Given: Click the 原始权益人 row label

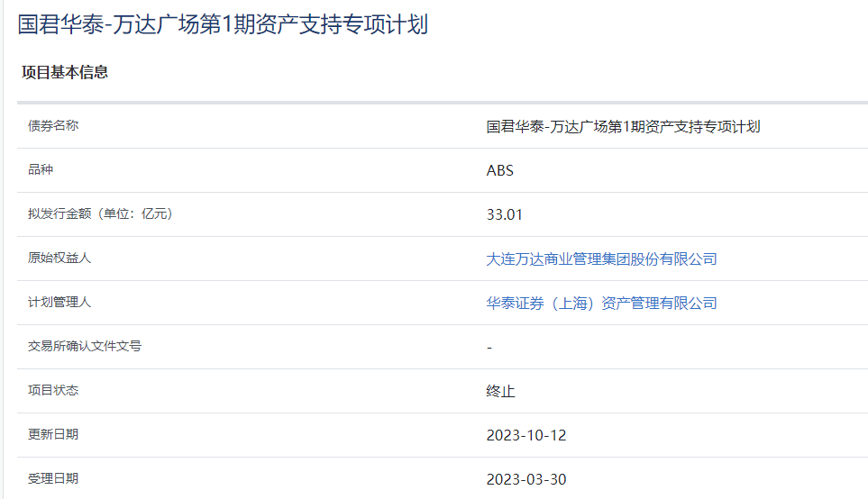Looking at the screenshot, I should pyautogui.click(x=59, y=258).
